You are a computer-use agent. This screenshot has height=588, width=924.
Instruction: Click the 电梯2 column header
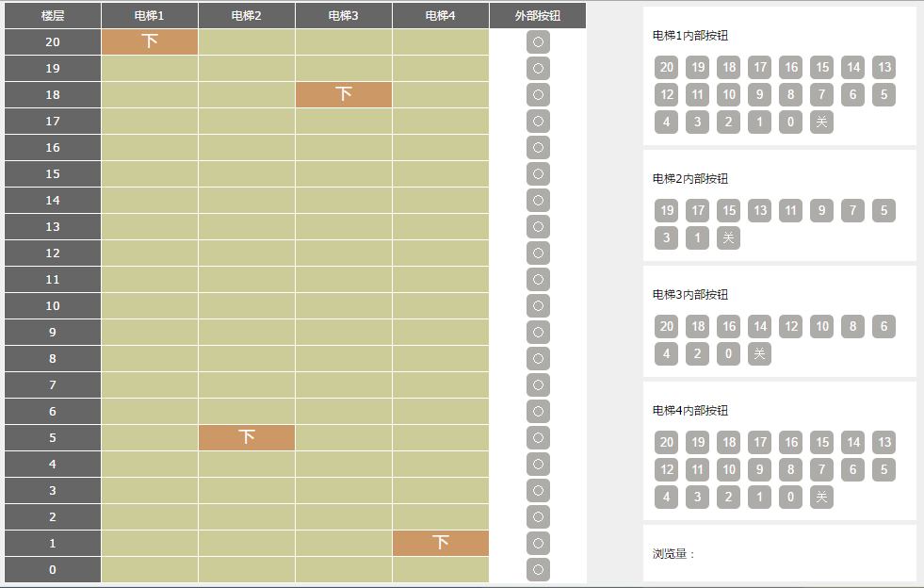[x=247, y=16]
